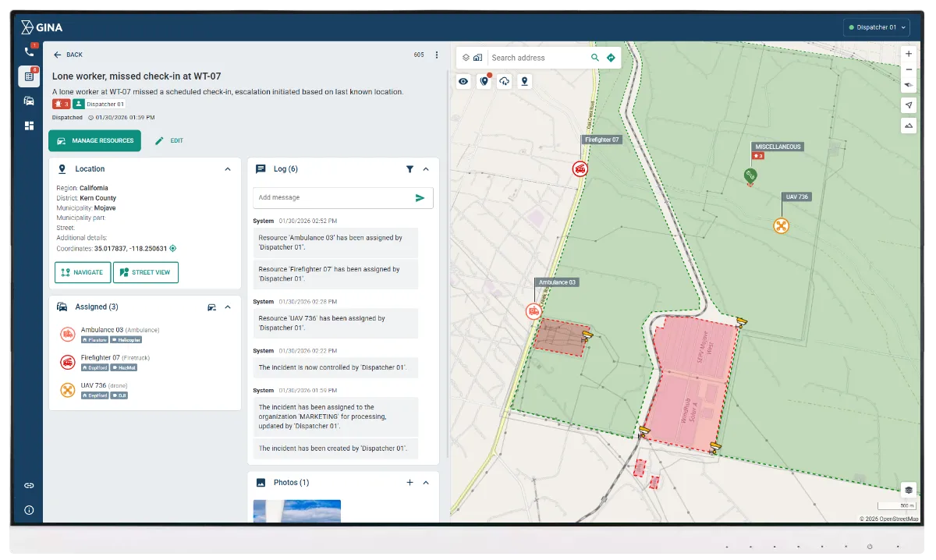The width and height of the screenshot is (936, 560).
Task: Collapse the Assigned resources panel
Action: 227,307
